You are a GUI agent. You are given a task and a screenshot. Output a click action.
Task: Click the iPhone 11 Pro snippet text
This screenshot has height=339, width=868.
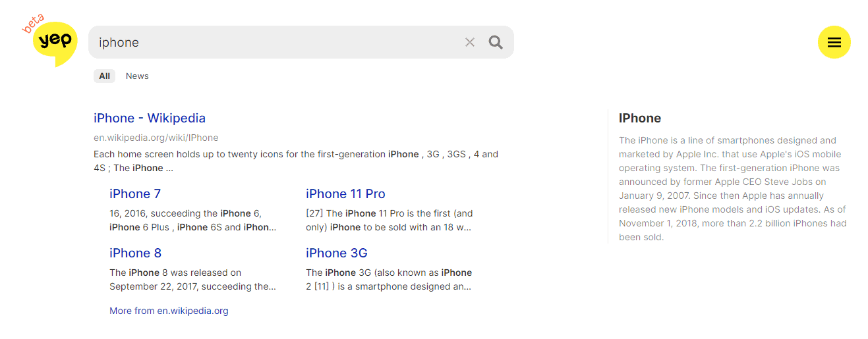390,220
